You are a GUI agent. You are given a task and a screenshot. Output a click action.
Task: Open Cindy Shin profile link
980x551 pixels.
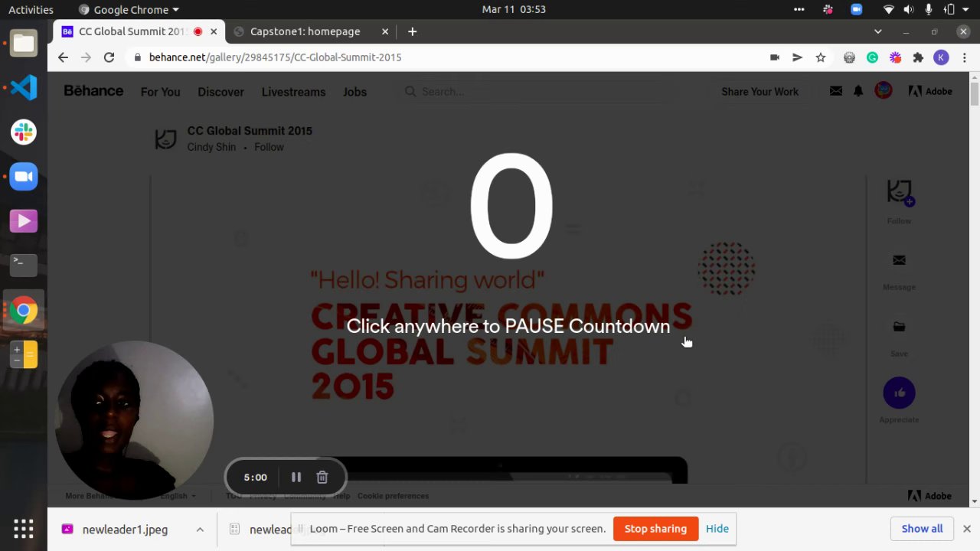(211, 147)
